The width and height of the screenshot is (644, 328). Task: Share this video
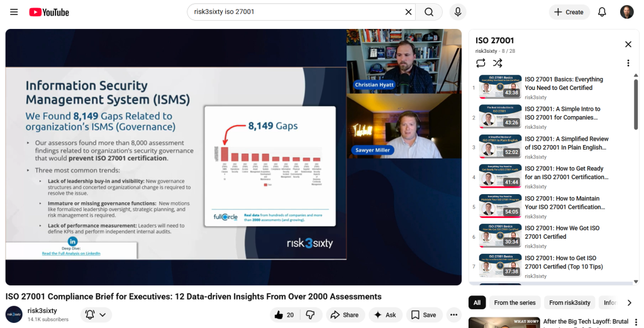(x=345, y=315)
